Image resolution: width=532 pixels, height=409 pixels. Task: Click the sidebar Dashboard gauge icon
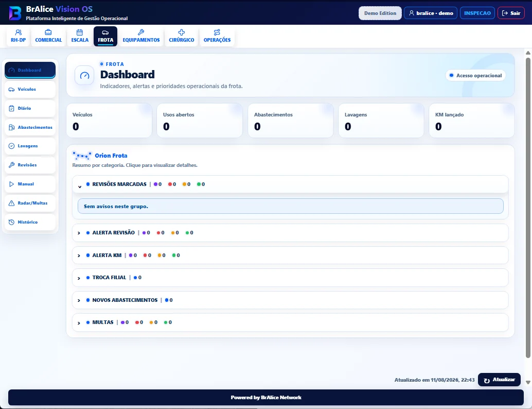[x=11, y=71]
